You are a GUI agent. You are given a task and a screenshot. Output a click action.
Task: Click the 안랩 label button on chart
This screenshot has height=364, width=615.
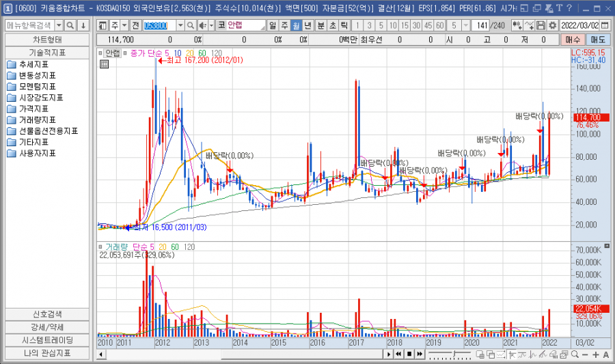[x=113, y=53]
